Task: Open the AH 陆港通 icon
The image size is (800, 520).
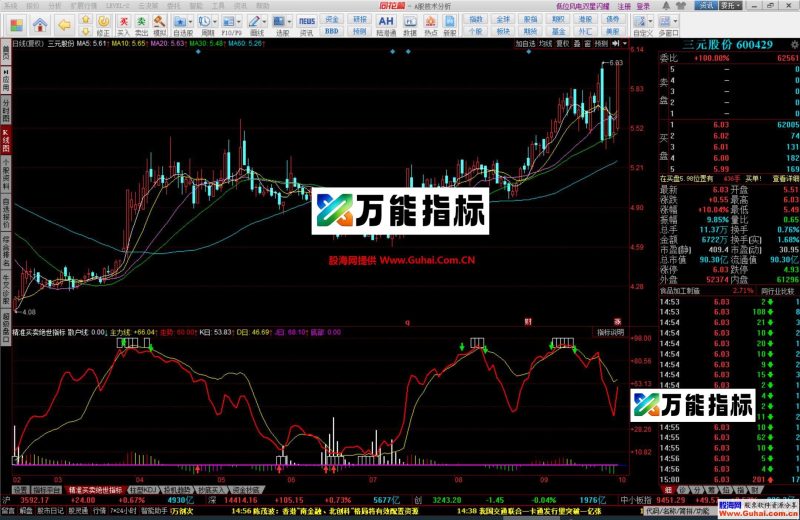Action: click(x=386, y=25)
